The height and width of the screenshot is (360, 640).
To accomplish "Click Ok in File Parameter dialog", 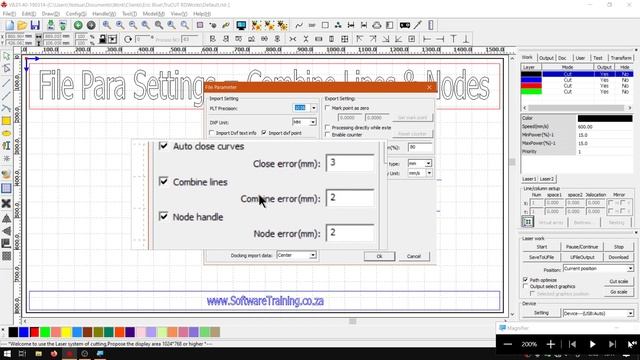I will [379, 256].
